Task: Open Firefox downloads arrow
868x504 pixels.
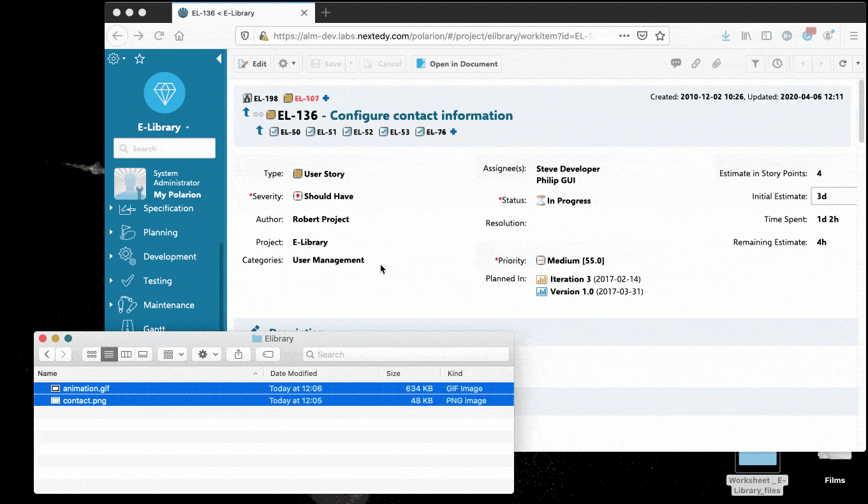Action: click(726, 36)
